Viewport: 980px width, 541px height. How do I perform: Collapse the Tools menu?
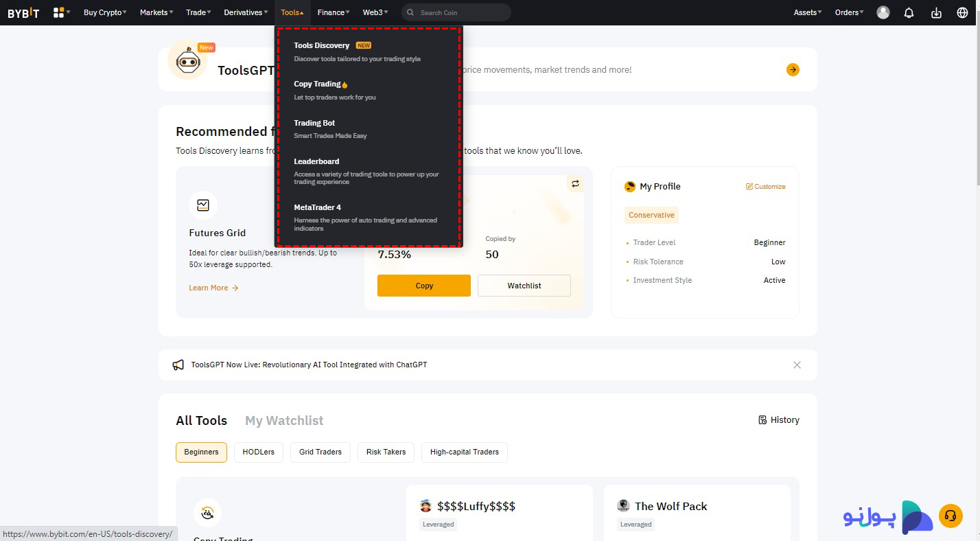pyautogui.click(x=292, y=12)
